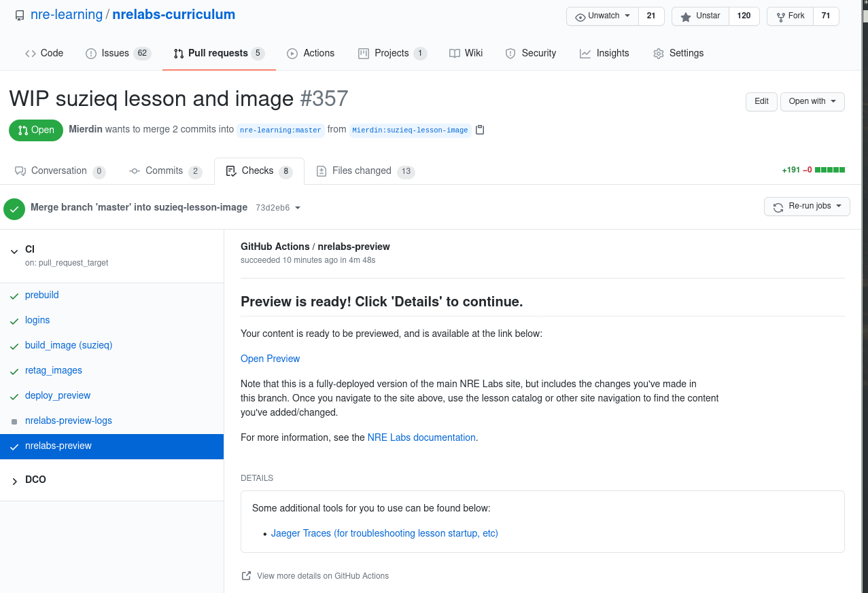Screen dimensions: 868x593
Task: Open the NRE Labs documentation link
Action: [421, 437]
